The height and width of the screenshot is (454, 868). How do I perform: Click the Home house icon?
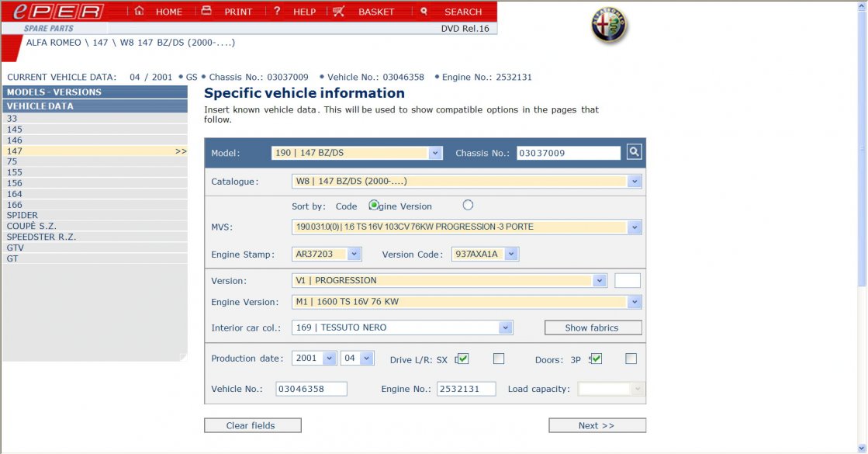coord(140,11)
